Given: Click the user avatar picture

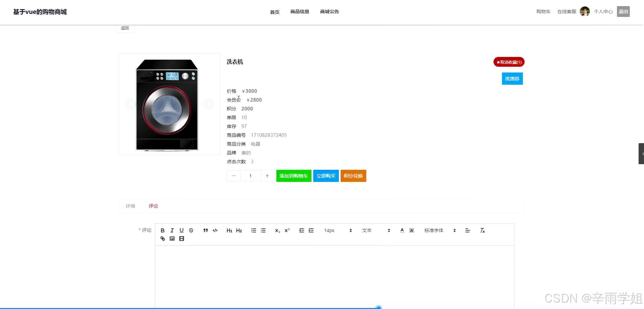Looking at the screenshot, I should pos(585,12).
